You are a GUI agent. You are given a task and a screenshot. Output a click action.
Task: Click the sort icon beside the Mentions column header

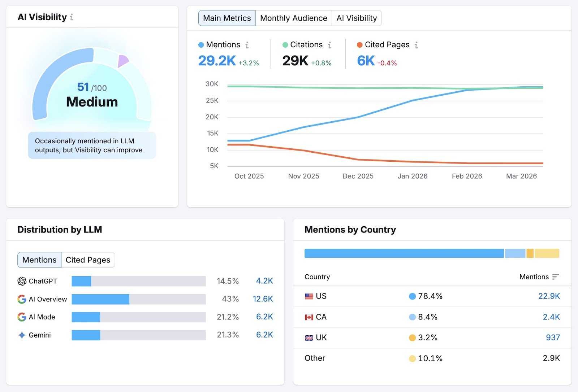(555, 277)
